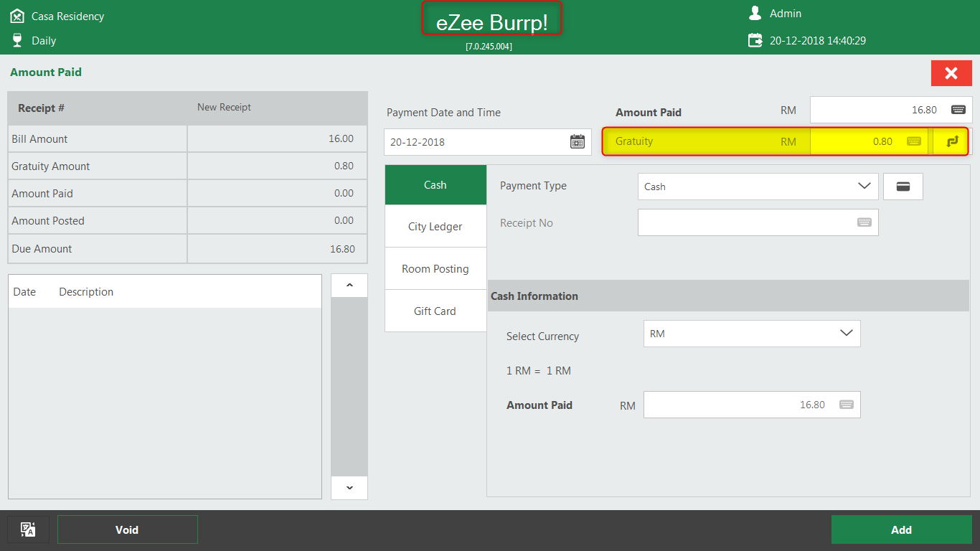Screen dimensions: 980x551
Task: Click the Receipt No input field
Action: [758, 222]
